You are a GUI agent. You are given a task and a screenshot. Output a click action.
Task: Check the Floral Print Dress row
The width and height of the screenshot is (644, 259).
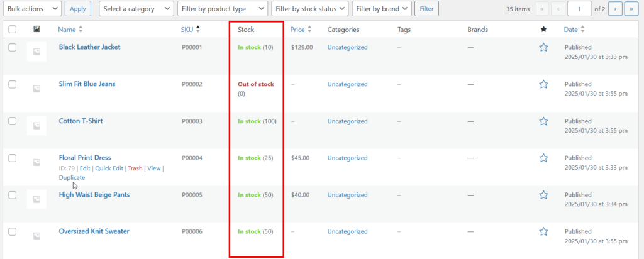(13, 158)
